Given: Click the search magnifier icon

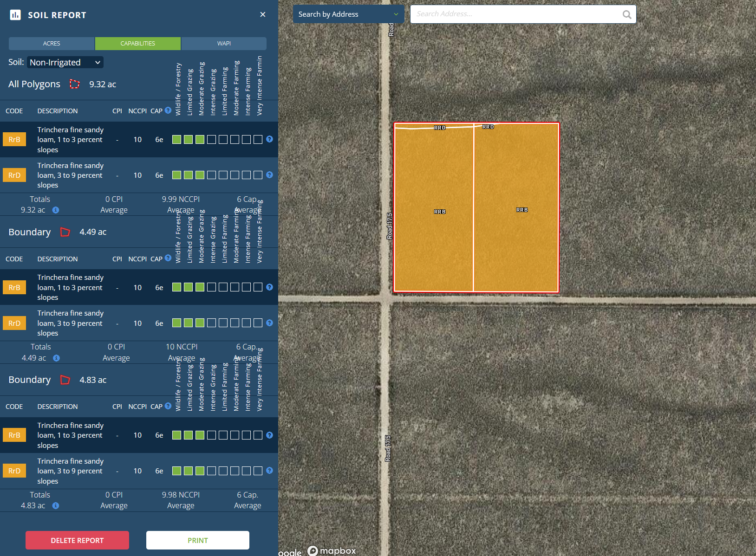Looking at the screenshot, I should point(626,14).
